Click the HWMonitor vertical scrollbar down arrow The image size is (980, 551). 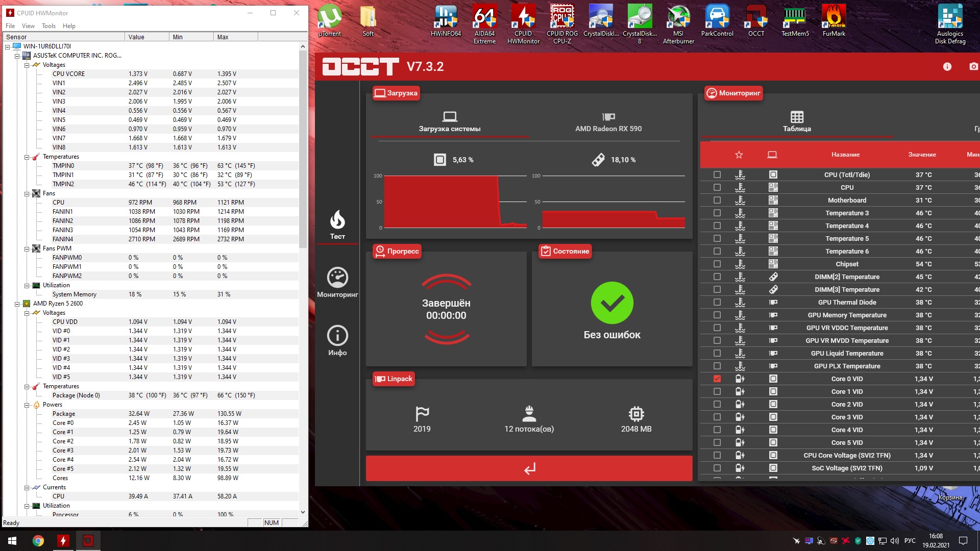(303, 512)
